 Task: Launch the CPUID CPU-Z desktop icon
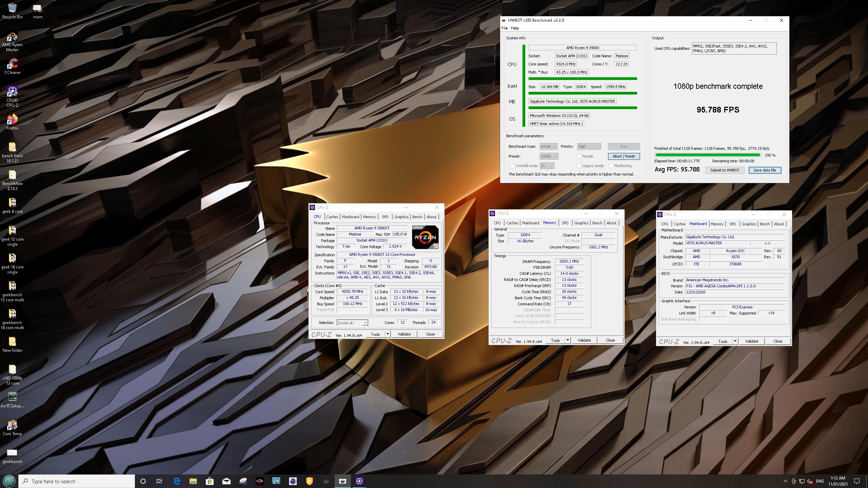[12, 97]
